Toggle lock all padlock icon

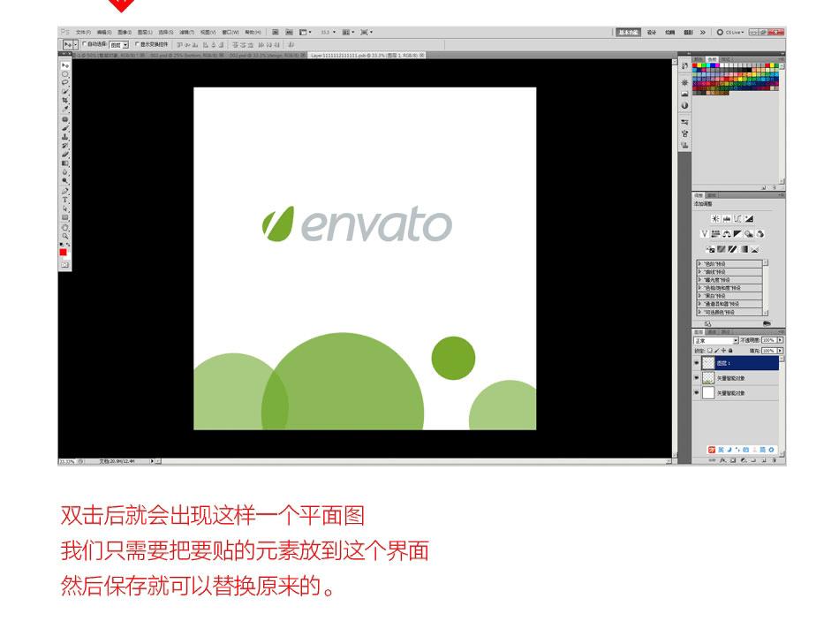(730, 351)
